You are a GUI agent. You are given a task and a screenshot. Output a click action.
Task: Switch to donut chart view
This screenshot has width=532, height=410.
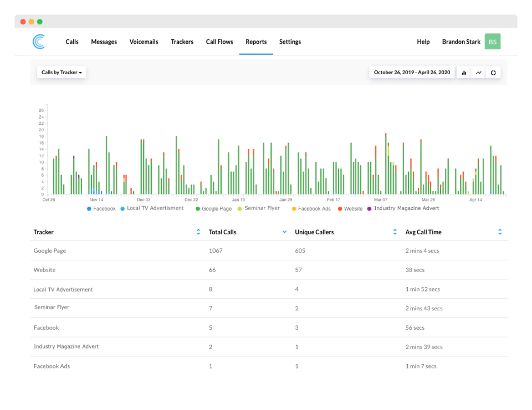point(493,73)
